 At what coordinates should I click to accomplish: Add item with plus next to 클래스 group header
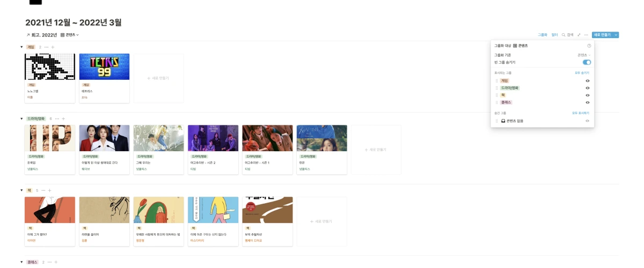point(56,262)
